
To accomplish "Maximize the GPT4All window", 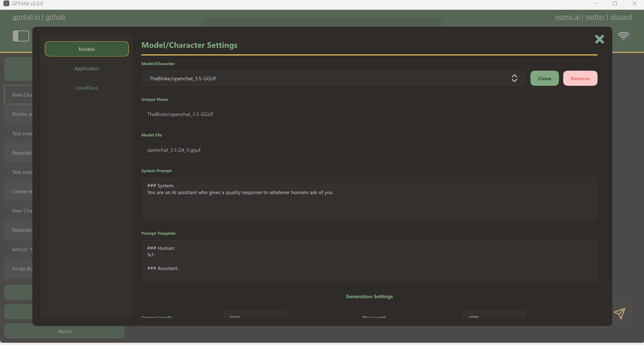I will click(615, 4).
